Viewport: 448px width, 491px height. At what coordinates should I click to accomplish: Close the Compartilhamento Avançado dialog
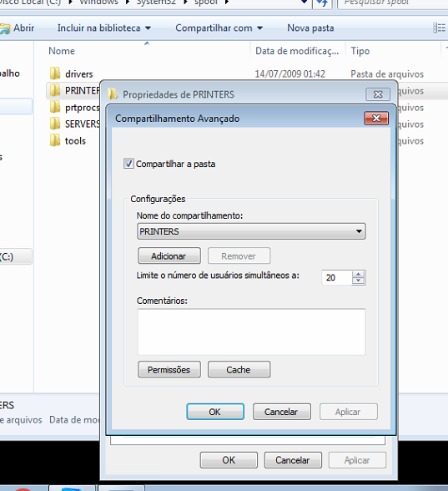(376, 119)
